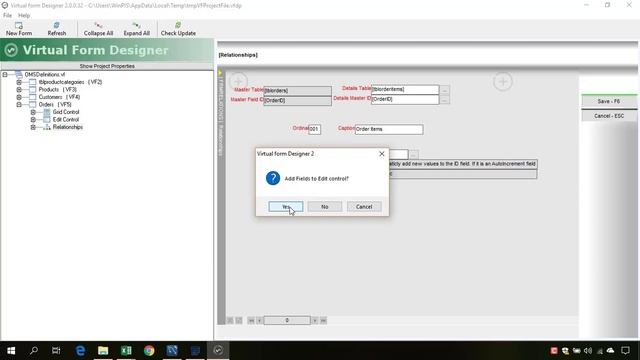Click the OMSDefinitions project file icon
The height and width of the screenshot is (360, 640).
tap(19, 74)
